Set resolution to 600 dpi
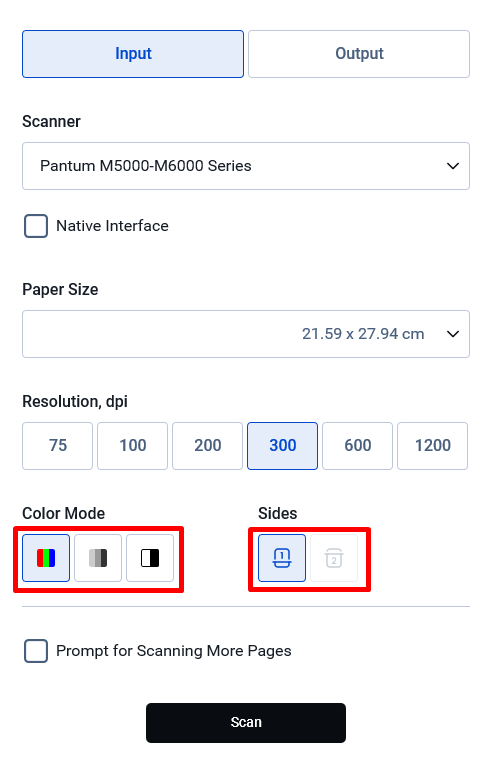 coord(358,446)
